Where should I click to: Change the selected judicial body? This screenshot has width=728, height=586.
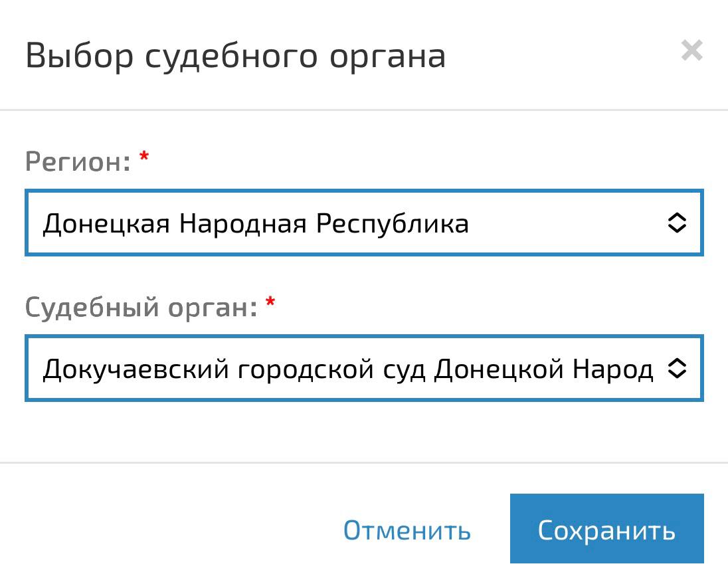(x=364, y=368)
